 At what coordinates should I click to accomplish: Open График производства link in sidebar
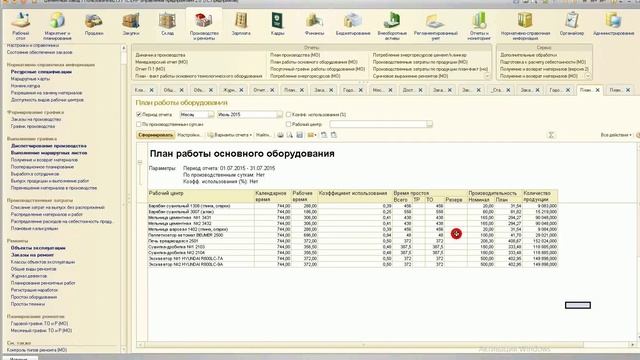coord(33,127)
